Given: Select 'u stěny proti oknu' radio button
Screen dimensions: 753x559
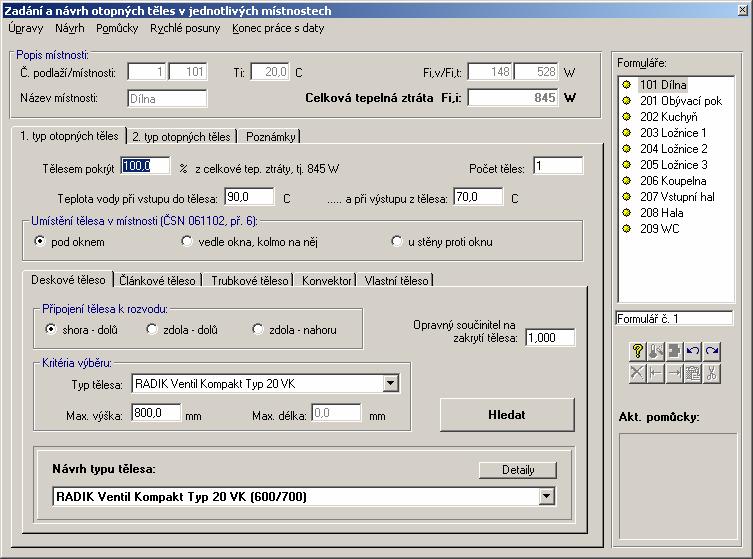Looking at the screenshot, I should (396, 241).
